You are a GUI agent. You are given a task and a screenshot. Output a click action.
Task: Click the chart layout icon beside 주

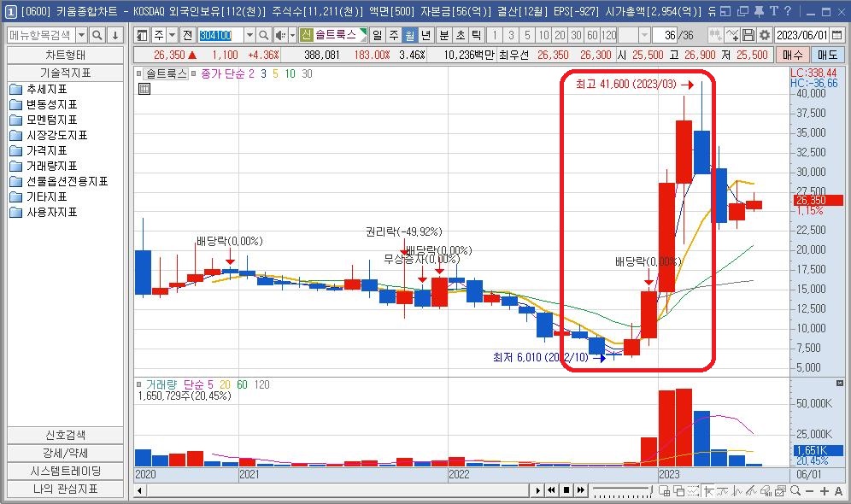(x=142, y=35)
